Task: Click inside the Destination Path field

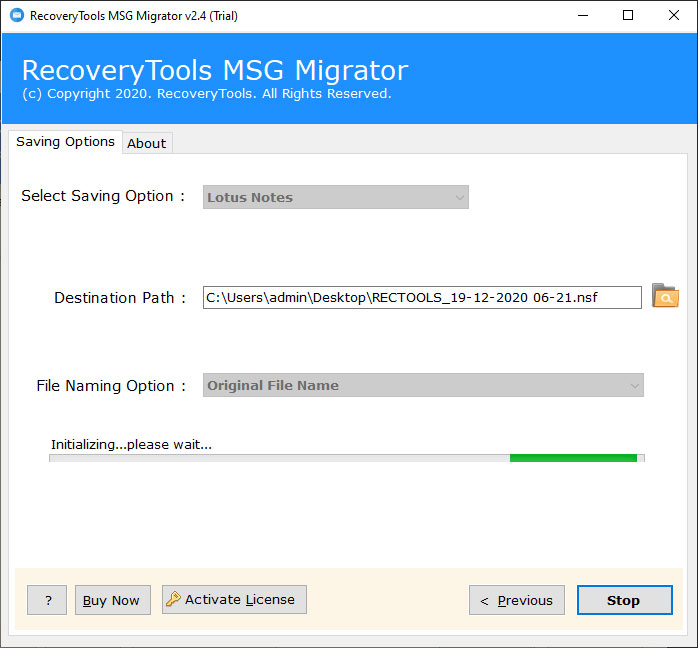Action: click(x=422, y=297)
